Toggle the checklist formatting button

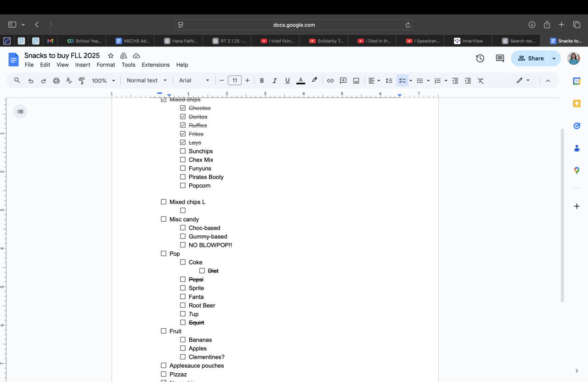(402, 81)
